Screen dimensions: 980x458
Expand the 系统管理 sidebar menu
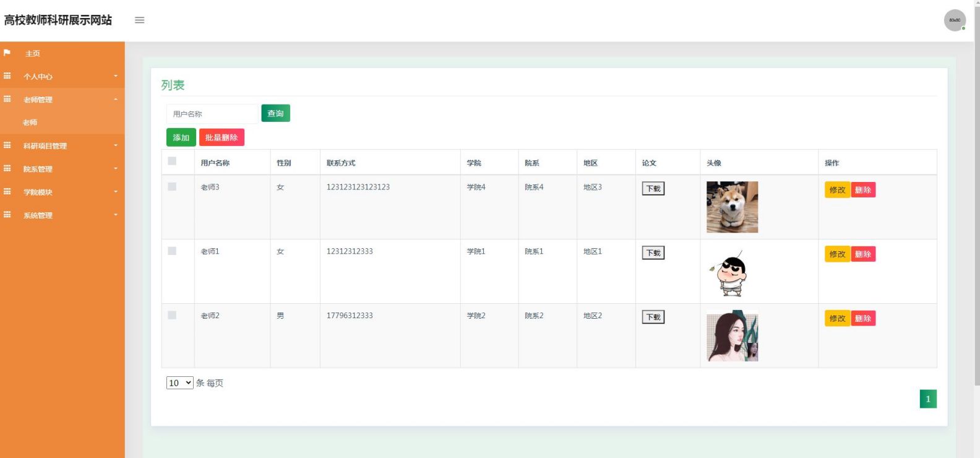62,215
